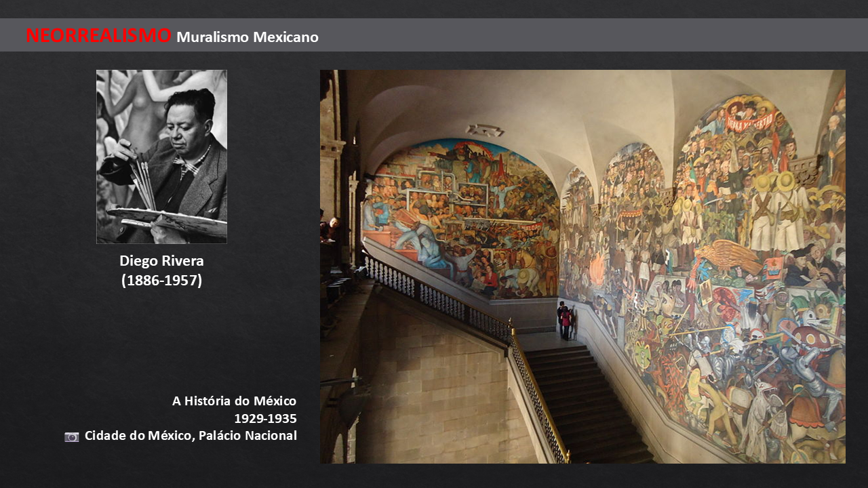Image resolution: width=868 pixels, height=488 pixels.
Task: Click the red NEORREALISMO title text
Action: tap(98, 35)
